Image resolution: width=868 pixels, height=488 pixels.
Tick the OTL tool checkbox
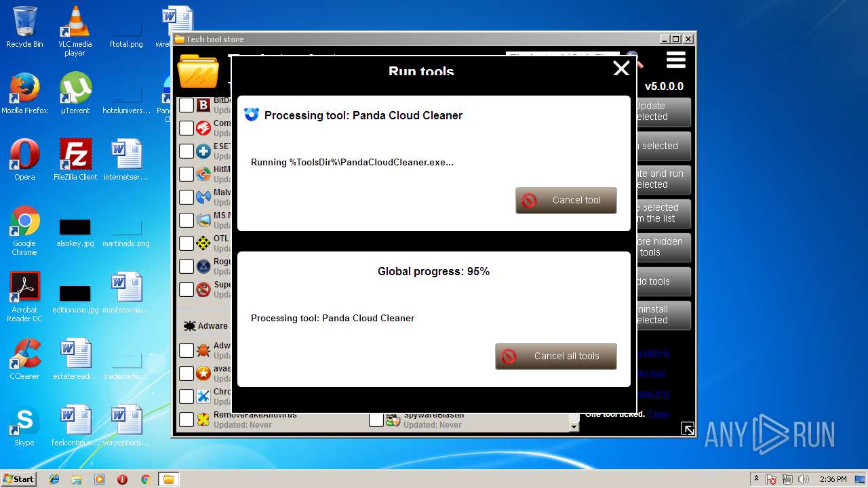click(186, 243)
